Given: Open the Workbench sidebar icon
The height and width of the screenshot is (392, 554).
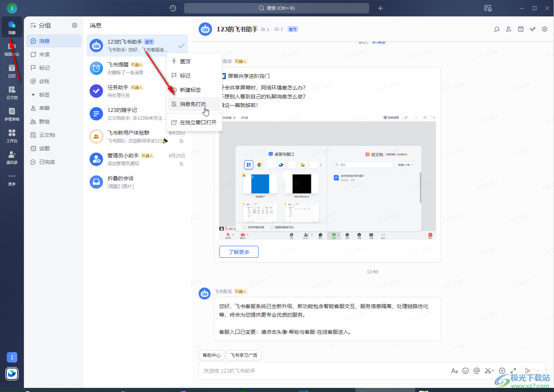Looking at the screenshot, I should 12,135.
